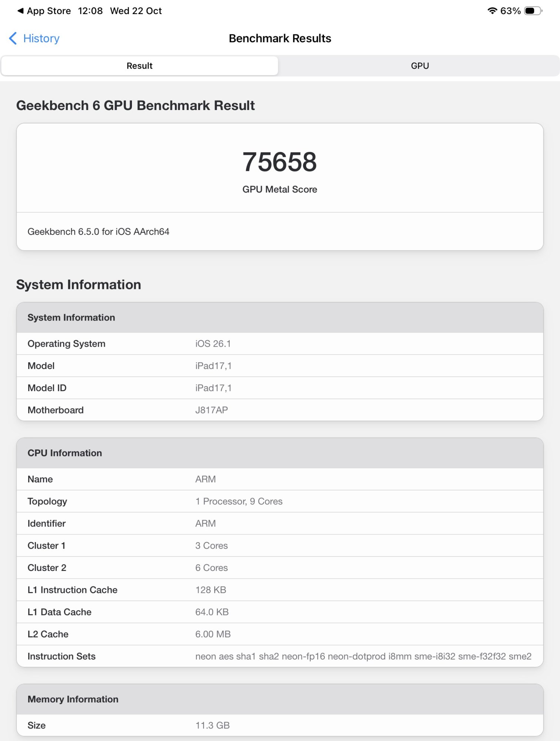
Task: Tap the Topology row label
Action: click(47, 501)
